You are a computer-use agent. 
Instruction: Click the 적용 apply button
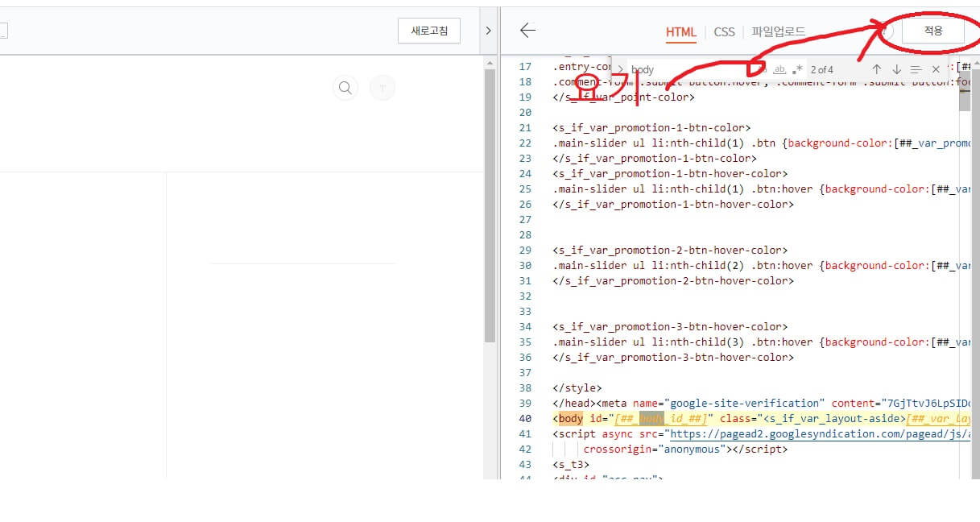[x=932, y=31]
